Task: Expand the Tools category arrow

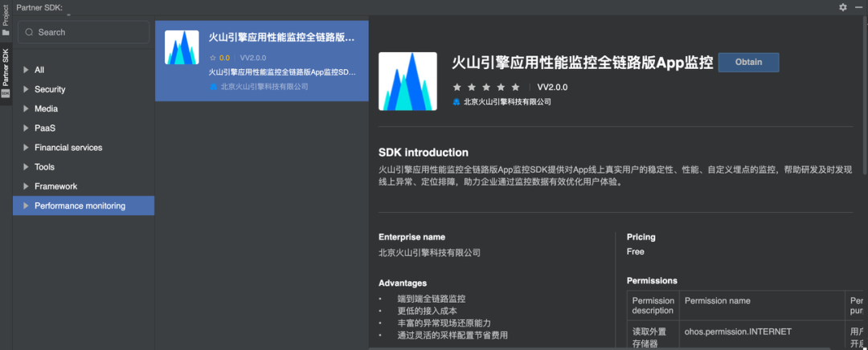Action: click(x=26, y=167)
